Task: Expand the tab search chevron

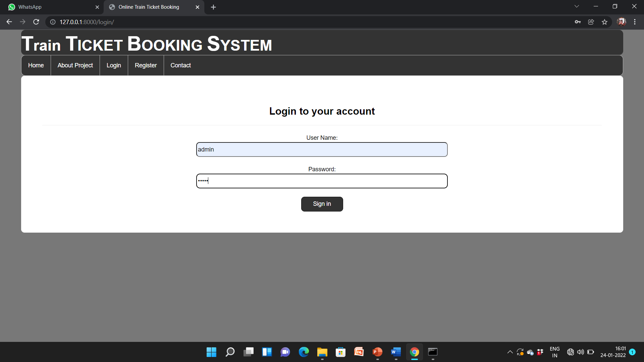Action: [x=577, y=6]
